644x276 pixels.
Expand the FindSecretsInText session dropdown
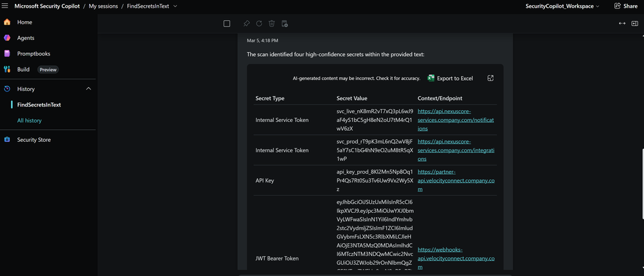pos(175,6)
